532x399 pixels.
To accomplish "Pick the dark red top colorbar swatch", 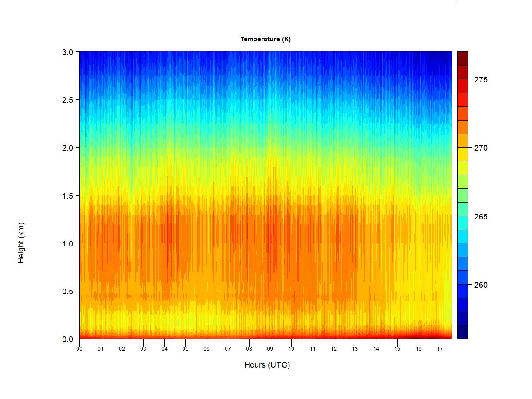I will click(x=462, y=59).
